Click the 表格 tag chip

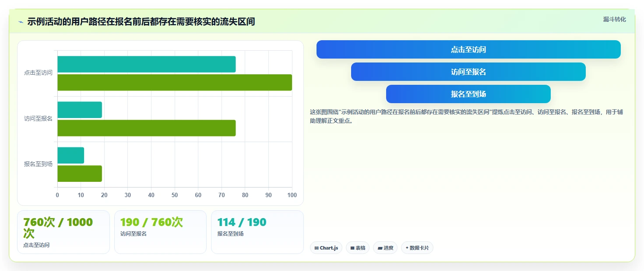click(358, 248)
